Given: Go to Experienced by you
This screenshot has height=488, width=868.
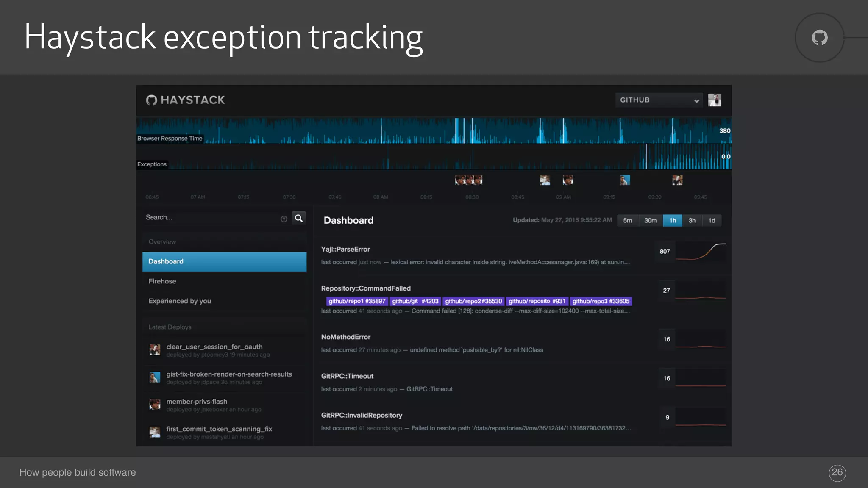Looking at the screenshot, I should 180,301.
